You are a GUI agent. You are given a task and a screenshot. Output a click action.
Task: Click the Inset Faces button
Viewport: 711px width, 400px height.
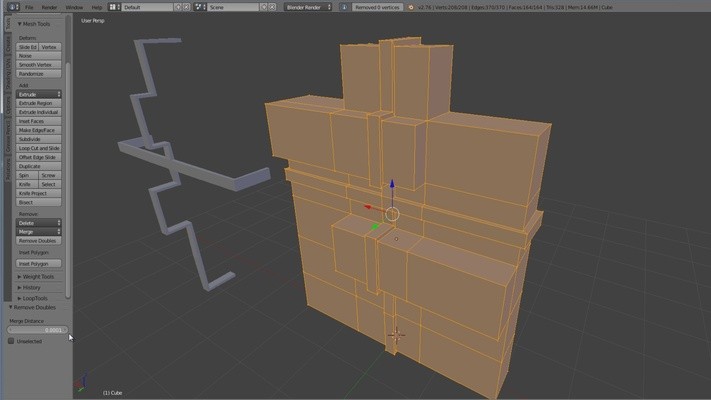point(39,121)
